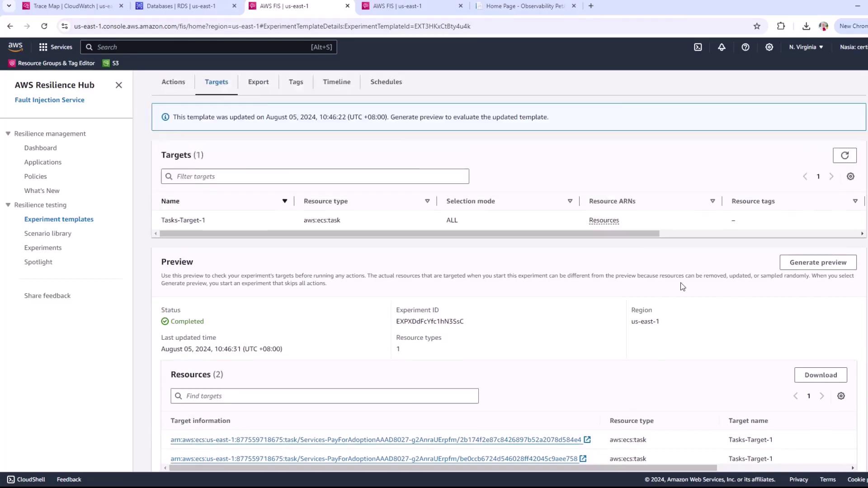Click the AWS settings gear in header
Screen dimensions: 868x488
[x=769, y=47]
